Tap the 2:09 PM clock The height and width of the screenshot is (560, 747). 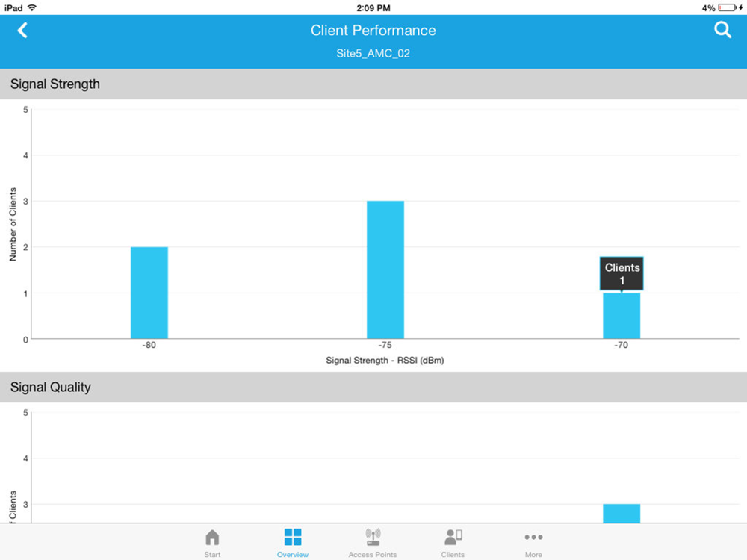tap(373, 7)
